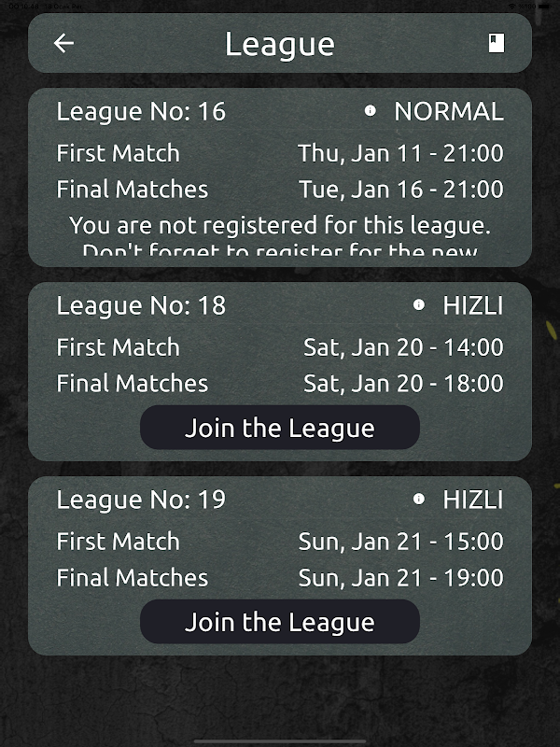Join the League for League No: 19
The image size is (560, 747).
pyautogui.click(x=280, y=622)
